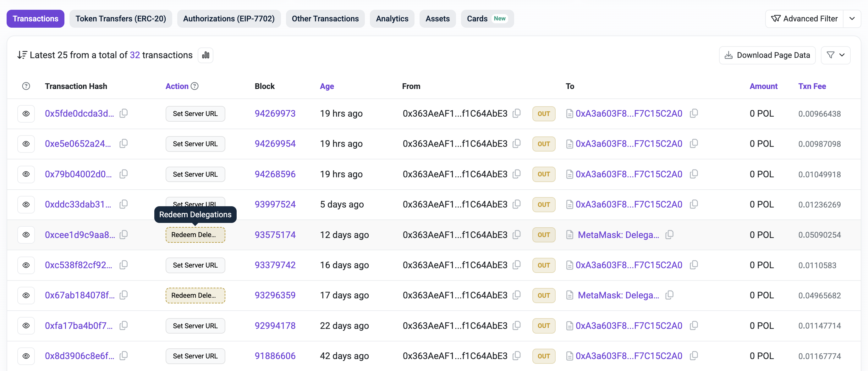Copy MetaMask Delega address in block 93296359 row
Viewport: 868px width, 371px height.
[x=669, y=295]
